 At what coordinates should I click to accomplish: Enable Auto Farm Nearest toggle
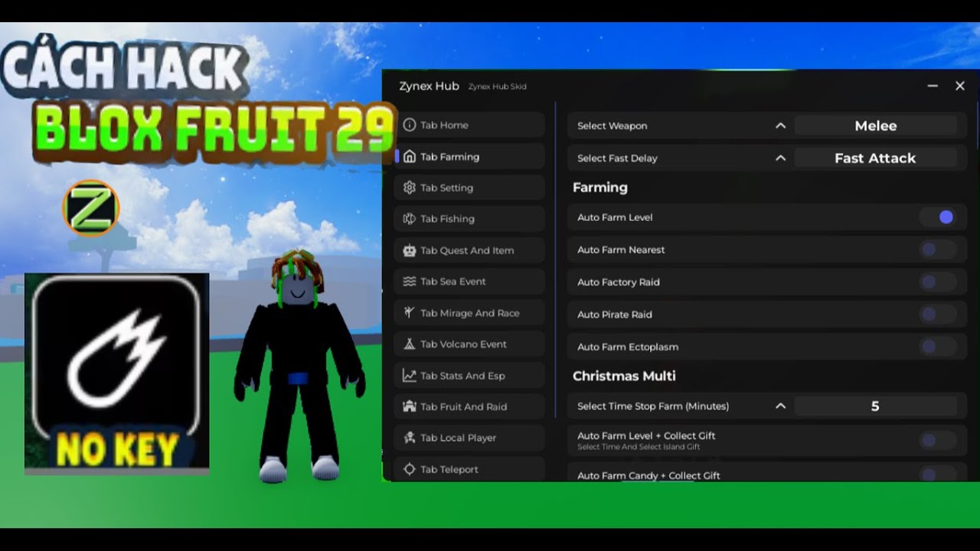[x=938, y=249]
